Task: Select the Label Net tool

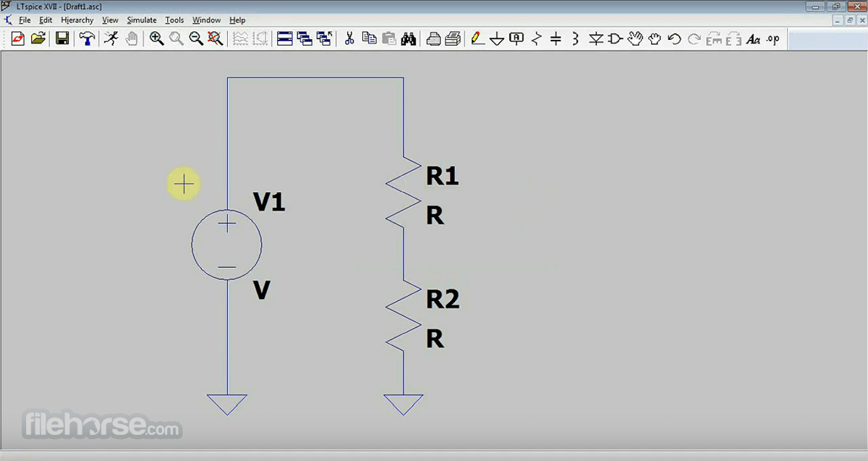Action: click(x=516, y=38)
